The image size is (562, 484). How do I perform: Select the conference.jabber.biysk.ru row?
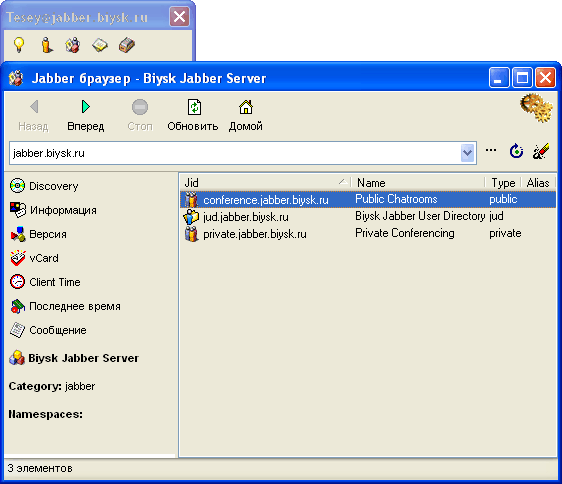click(x=368, y=199)
